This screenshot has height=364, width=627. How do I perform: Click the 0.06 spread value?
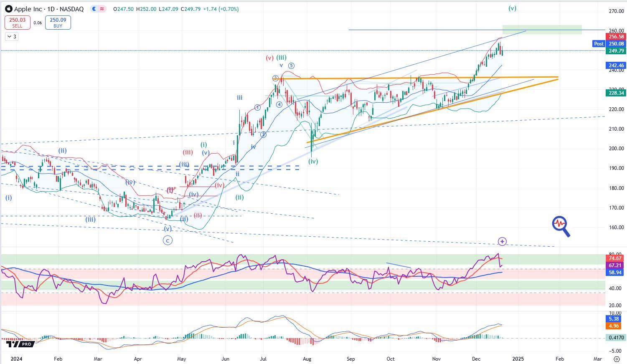[38, 23]
